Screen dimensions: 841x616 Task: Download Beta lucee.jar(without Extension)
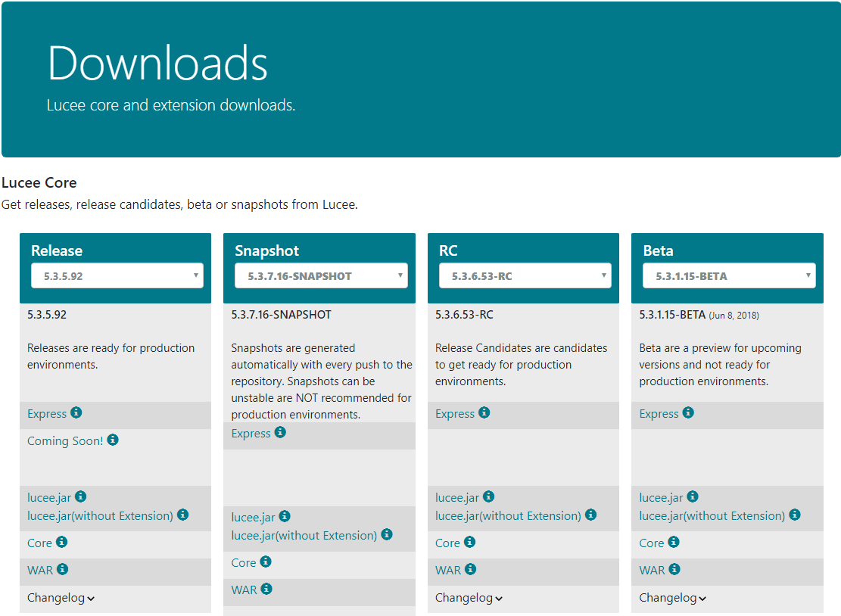point(712,516)
